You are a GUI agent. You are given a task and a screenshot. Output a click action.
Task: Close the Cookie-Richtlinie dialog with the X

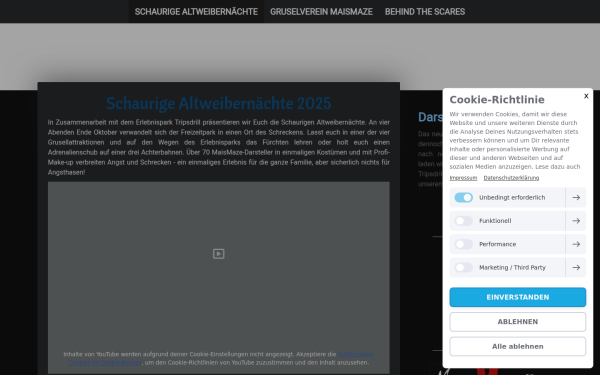coord(586,96)
